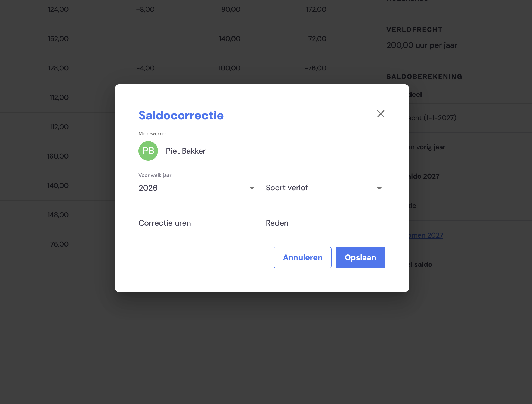Click the PB avatar of Piet Bakker
Screen dimensions: 532x404
point(148,151)
